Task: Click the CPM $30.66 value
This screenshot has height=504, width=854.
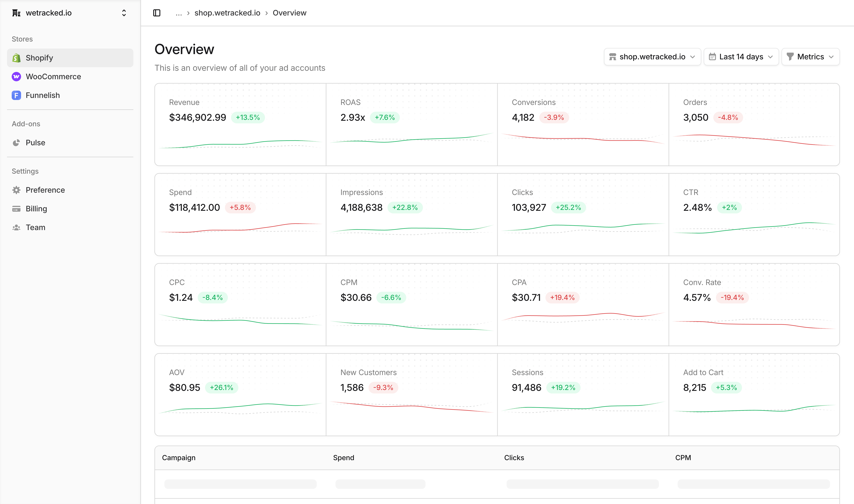Action: (x=356, y=297)
